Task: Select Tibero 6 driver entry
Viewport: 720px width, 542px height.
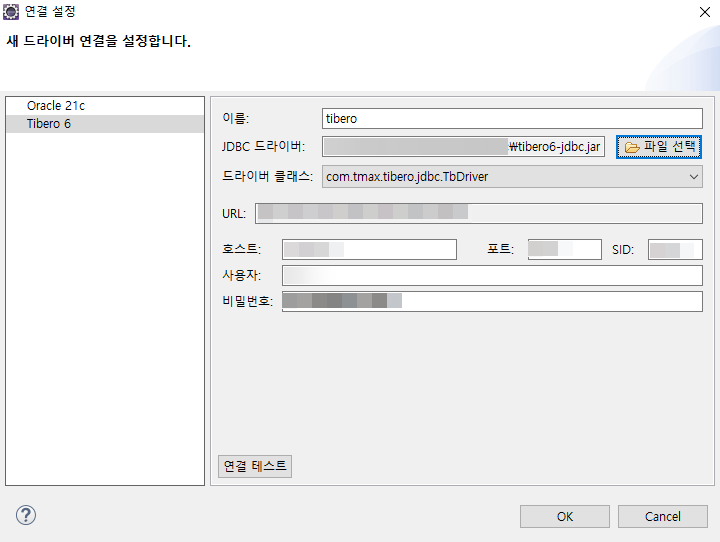Action: point(105,124)
